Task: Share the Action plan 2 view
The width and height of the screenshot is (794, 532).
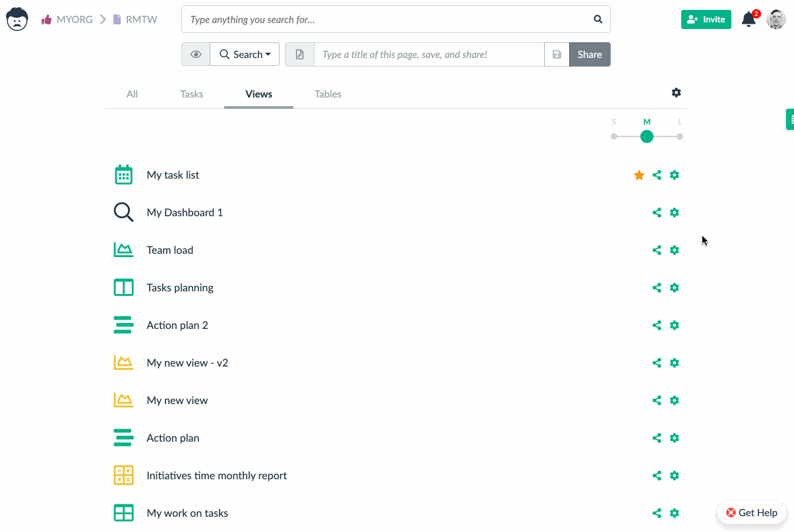Action: (657, 325)
